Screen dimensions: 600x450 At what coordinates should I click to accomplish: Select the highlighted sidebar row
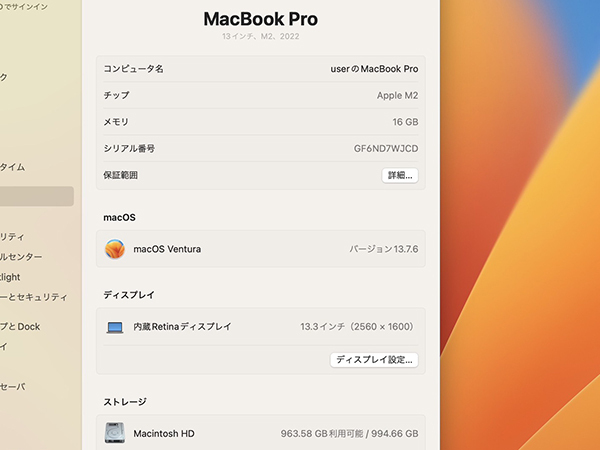pyautogui.click(x=37, y=196)
